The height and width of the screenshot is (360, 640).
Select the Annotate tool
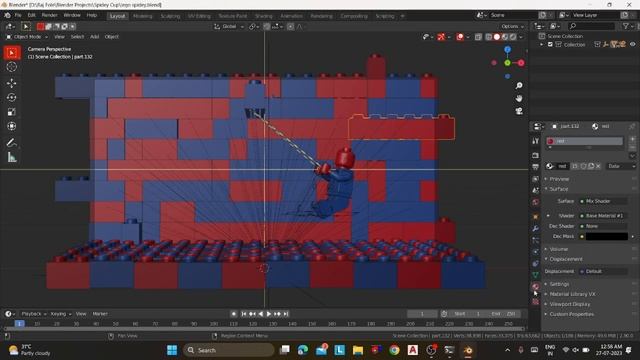tap(11, 142)
